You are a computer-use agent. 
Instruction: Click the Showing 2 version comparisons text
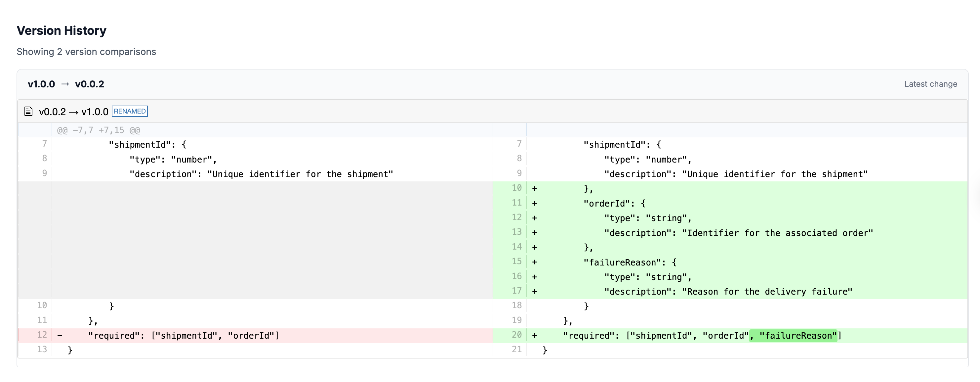click(86, 52)
